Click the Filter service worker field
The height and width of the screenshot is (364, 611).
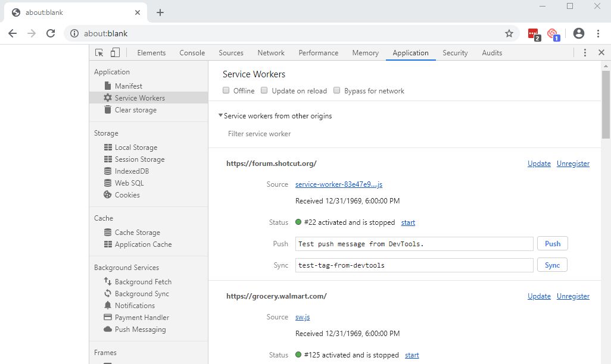pyautogui.click(x=259, y=134)
